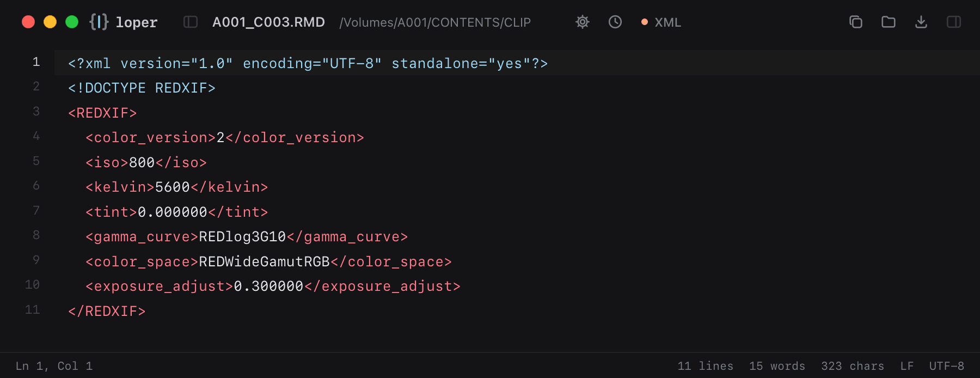
Task: Click the loper app logo icon
Action: point(99,22)
